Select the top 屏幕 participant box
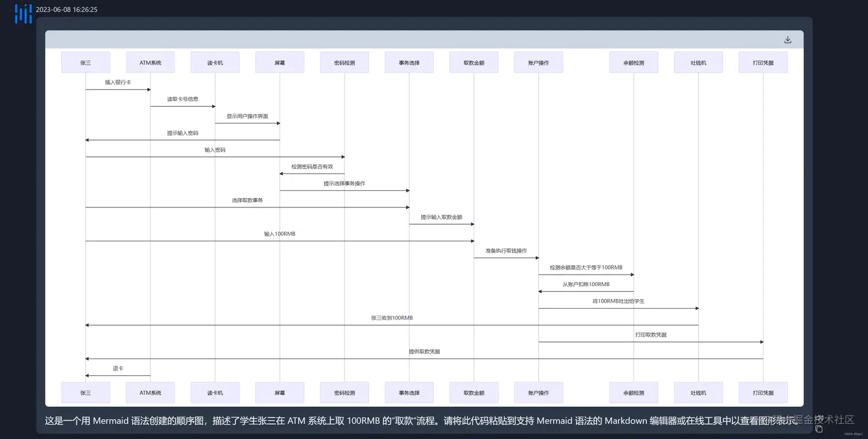This screenshot has width=868, height=439. [x=280, y=63]
